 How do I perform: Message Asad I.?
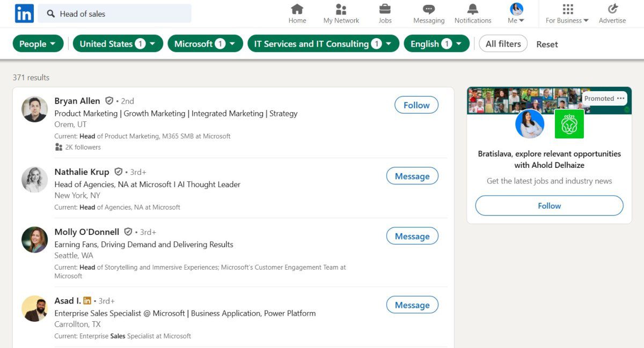pos(412,305)
